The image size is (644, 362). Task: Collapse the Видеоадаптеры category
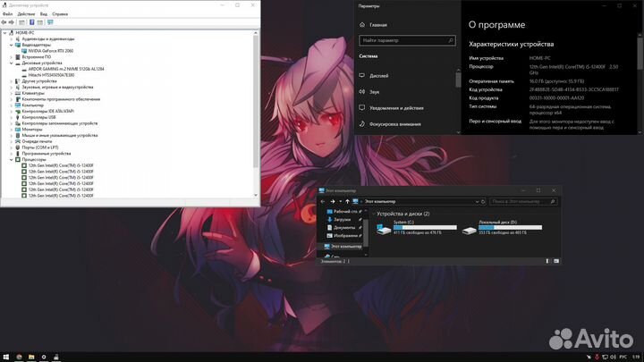(12, 45)
